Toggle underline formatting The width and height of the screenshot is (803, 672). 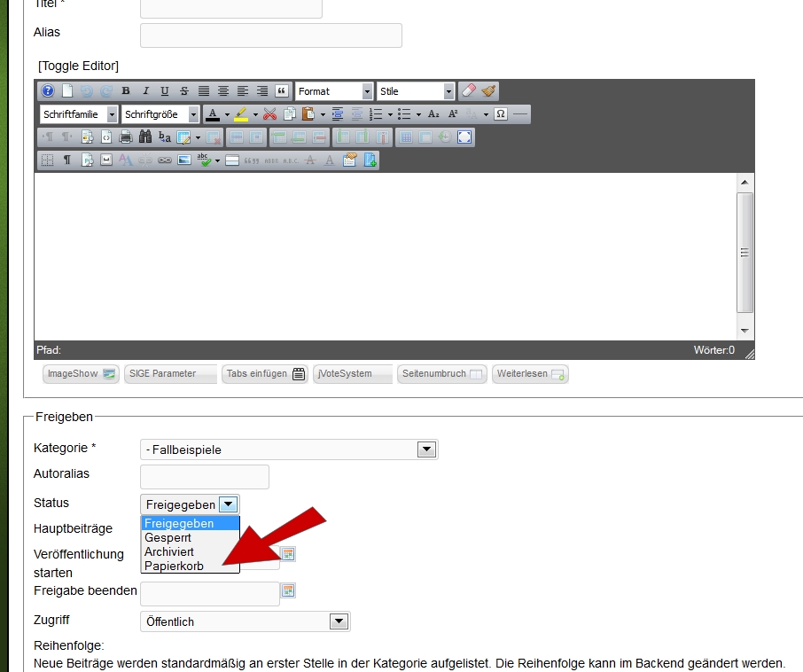pos(165,91)
